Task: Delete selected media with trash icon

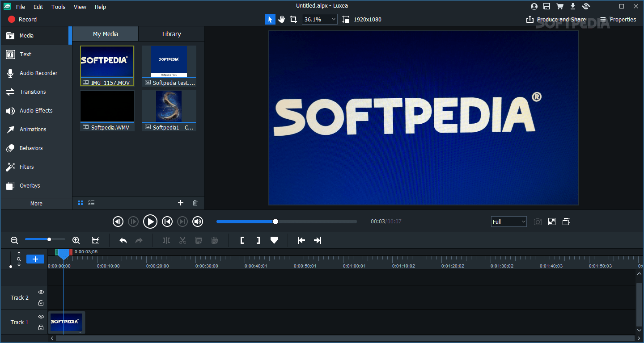Action: coord(195,203)
